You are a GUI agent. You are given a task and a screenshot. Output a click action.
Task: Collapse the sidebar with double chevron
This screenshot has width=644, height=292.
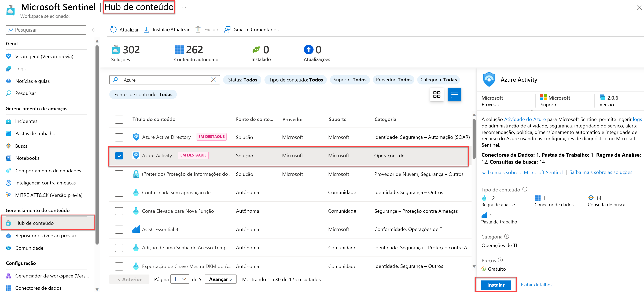(x=94, y=30)
